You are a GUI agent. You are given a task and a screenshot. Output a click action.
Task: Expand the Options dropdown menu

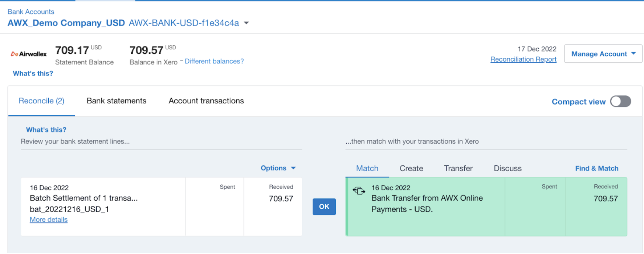click(278, 168)
